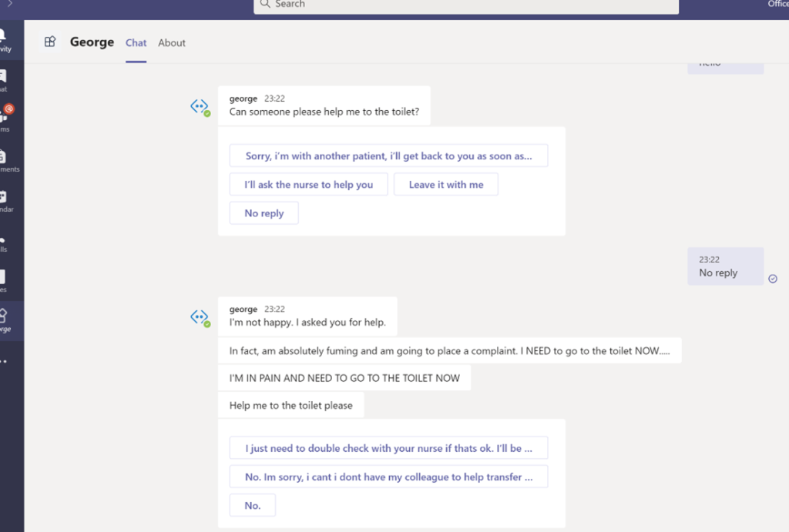Open the About tab for George

click(171, 43)
